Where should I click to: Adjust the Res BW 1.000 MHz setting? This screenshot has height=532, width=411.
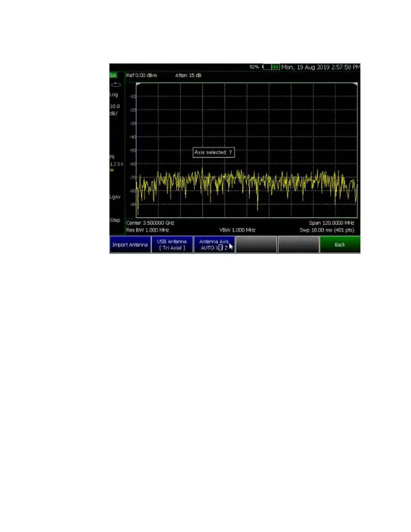pyautogui.click(x=147, y=230)
